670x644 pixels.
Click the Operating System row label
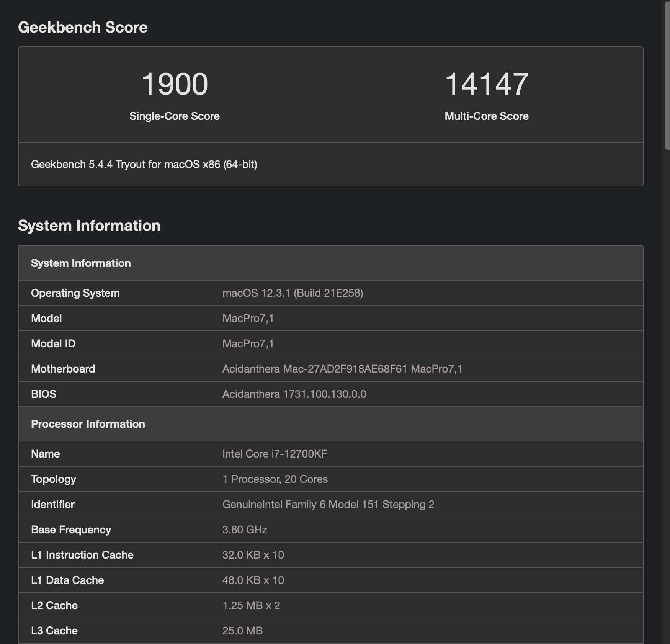(x=75, y=293)
